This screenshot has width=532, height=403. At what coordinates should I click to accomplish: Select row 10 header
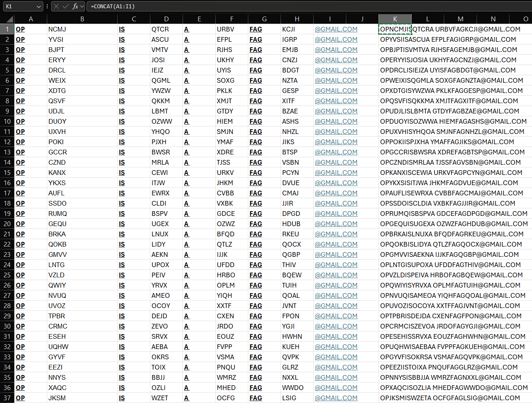tap(7, 121)
